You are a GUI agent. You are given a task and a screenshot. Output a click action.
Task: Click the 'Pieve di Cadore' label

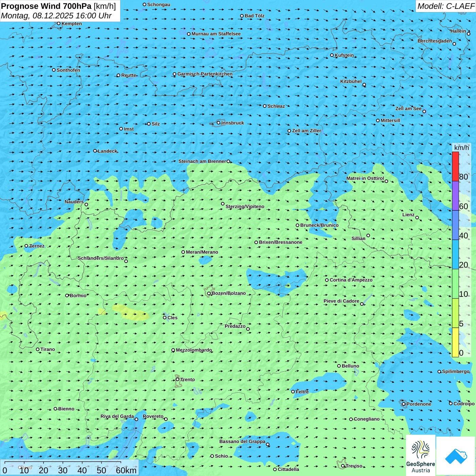[341, 301]
